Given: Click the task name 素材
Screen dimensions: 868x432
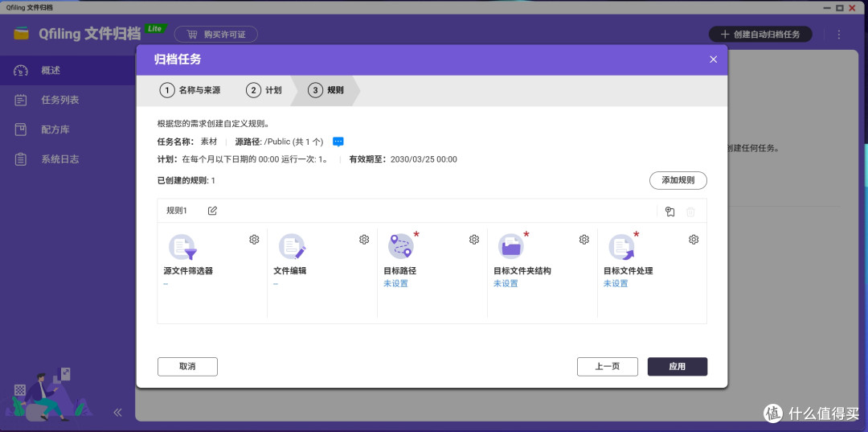Looking at the screenshot, I should tap(208, 142).
